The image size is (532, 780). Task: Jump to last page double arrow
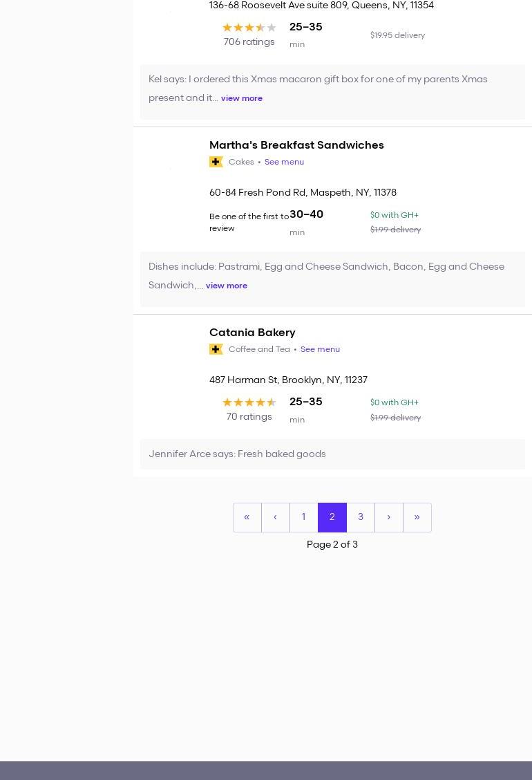click(417, 517)
